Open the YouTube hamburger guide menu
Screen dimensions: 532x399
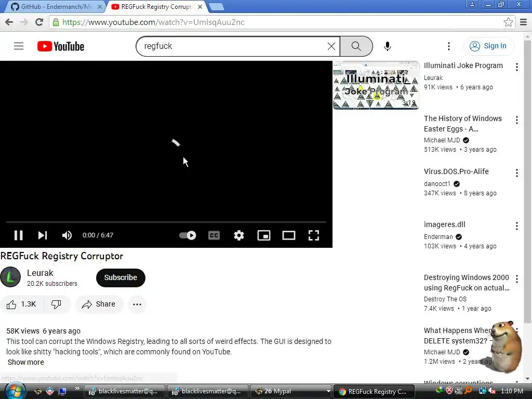[x=19, y=46]
